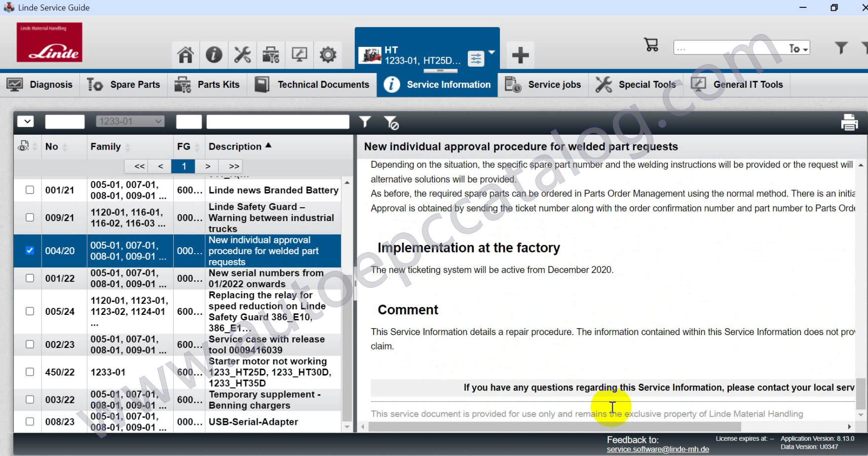This screenshot has width=868, height=456.
Task: Click the Linde logo
Action: pos(49,42)
